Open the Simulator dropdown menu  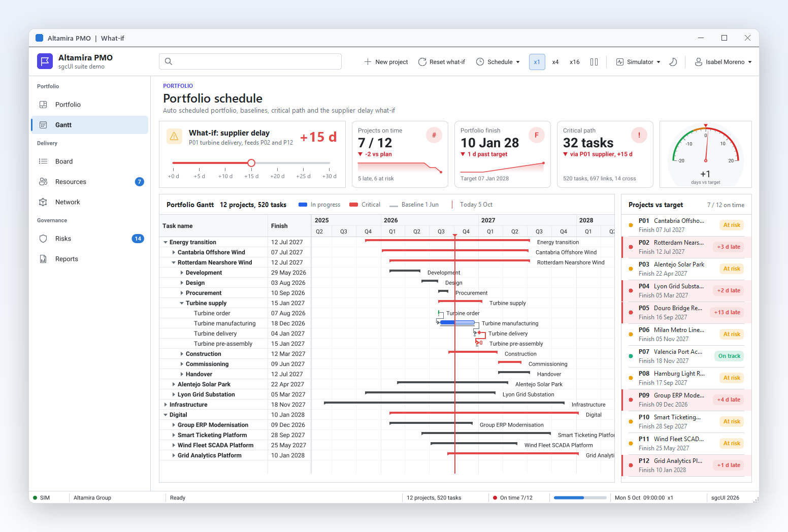pos(638,62)
